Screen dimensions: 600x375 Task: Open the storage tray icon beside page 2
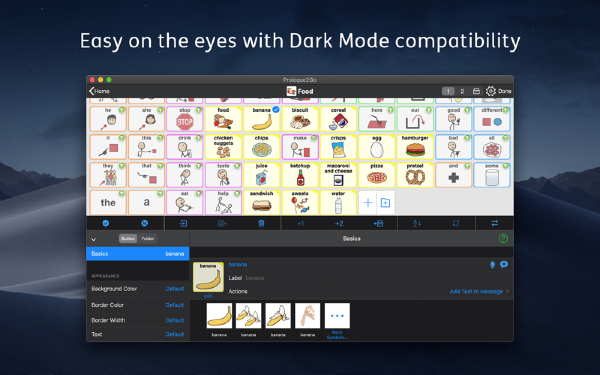476,91
